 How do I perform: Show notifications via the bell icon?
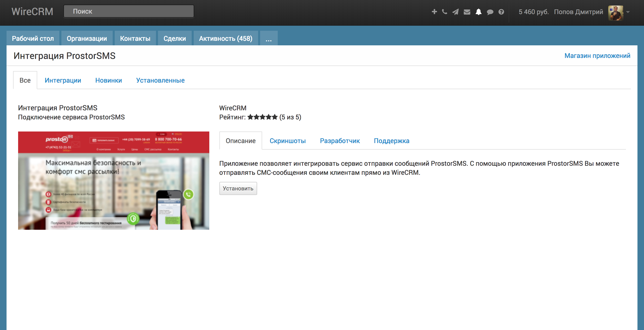tap(478, 12)
